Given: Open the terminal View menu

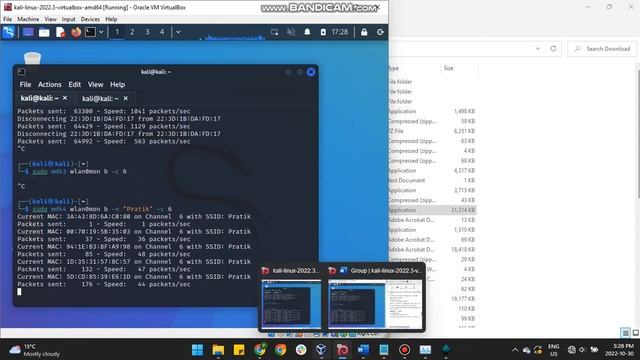Looking at the screenshot, I should 96,84.
